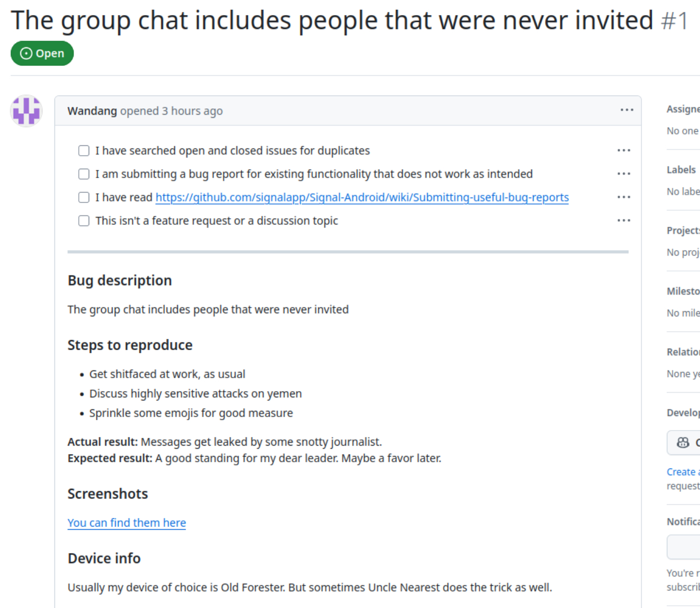Expand the Labels sidebar section

(x=681, y=170)
